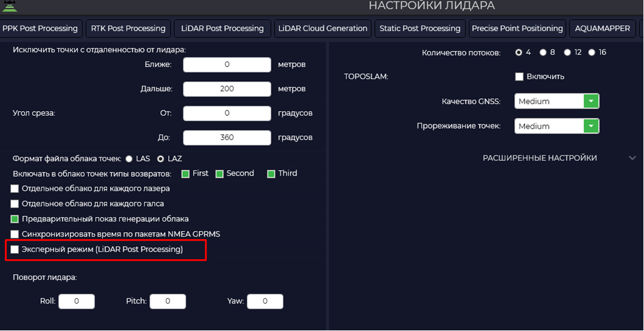Set thread count to 12
The image size is (644, 331).
tap(567, 52)
